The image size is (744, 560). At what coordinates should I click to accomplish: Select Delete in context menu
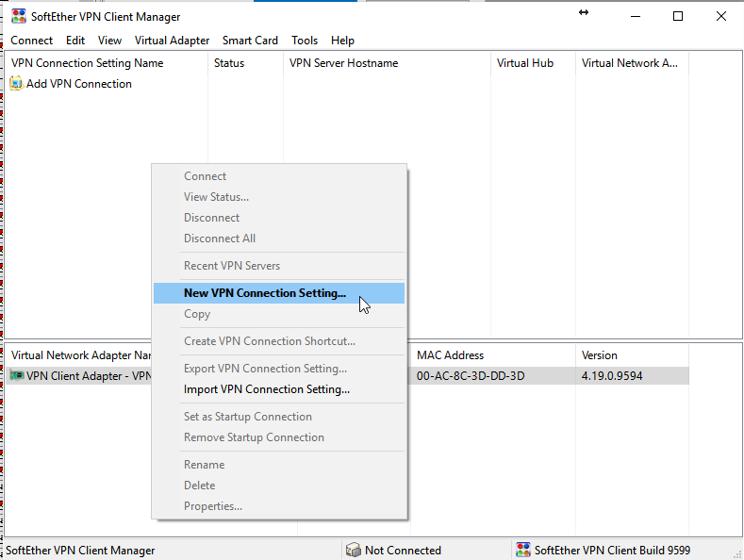[x=279, y=486]
